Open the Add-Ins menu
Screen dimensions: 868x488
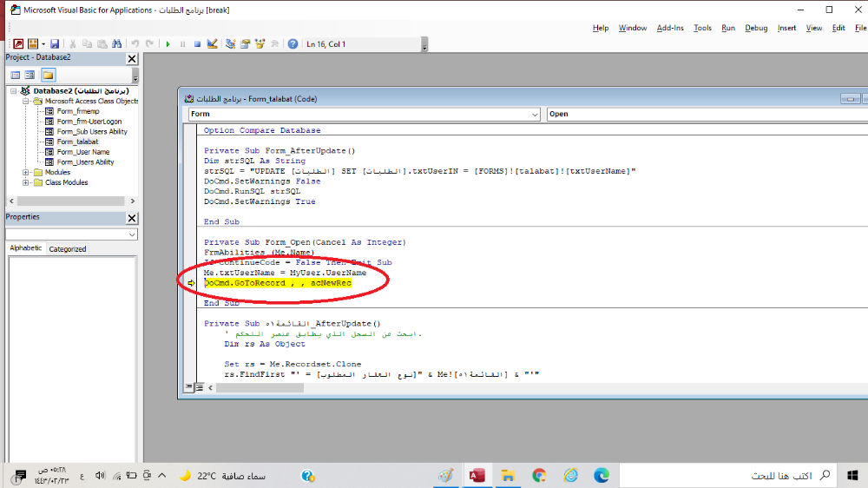(670, 28)
